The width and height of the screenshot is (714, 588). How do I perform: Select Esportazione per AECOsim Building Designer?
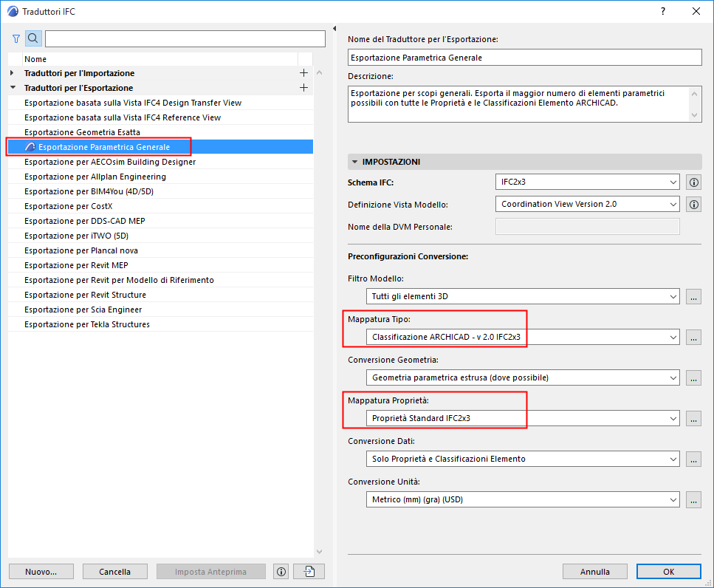(x=160, y=162)
